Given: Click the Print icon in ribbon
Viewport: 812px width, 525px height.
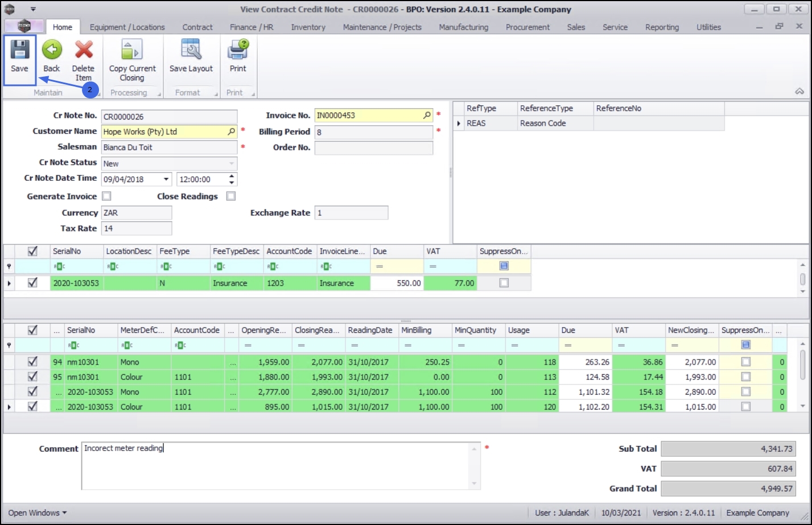Looking at the screenshot, I should point(238,50).
